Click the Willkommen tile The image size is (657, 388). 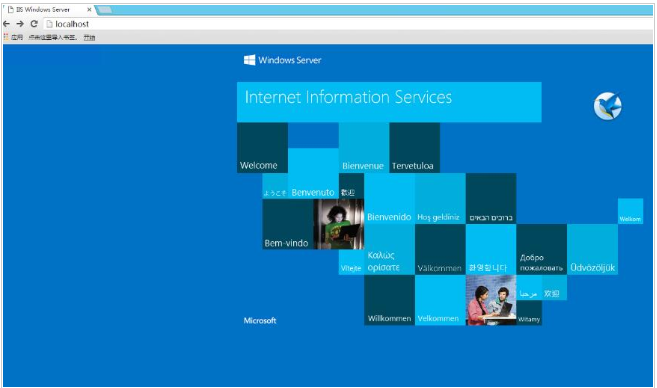389,300
